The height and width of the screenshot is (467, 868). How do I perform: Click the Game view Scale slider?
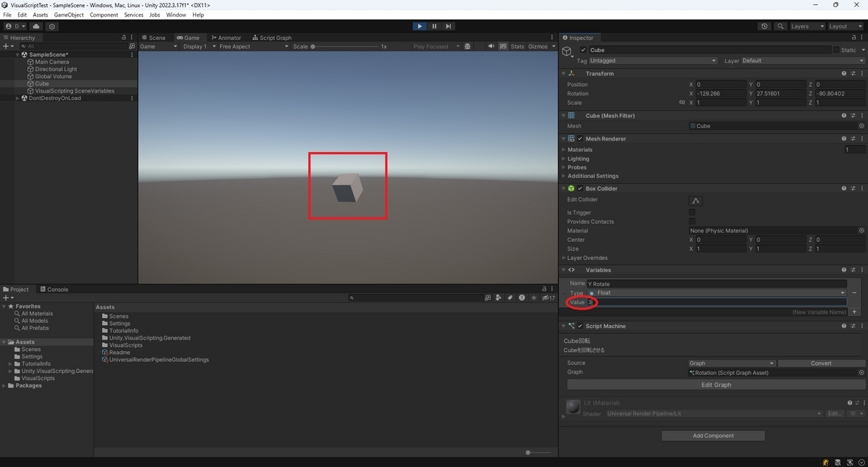point(346,46)
